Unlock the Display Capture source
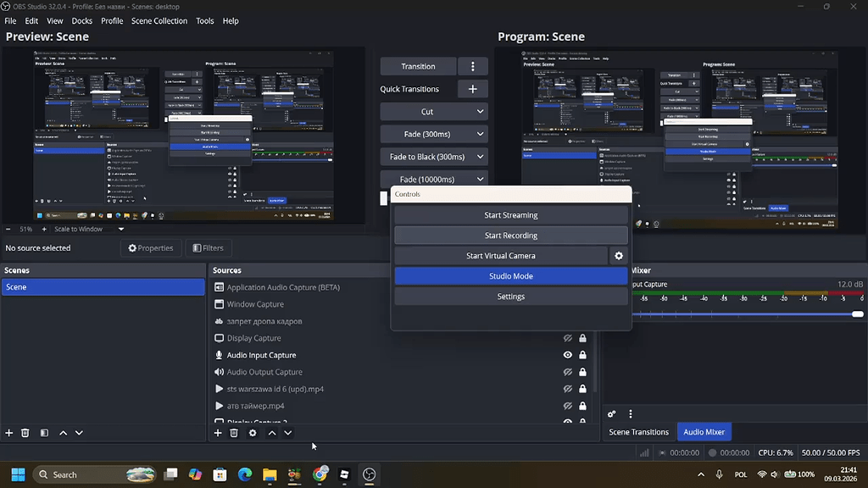Viewport: 868px width, 488px height. click(x=582, y=338)
